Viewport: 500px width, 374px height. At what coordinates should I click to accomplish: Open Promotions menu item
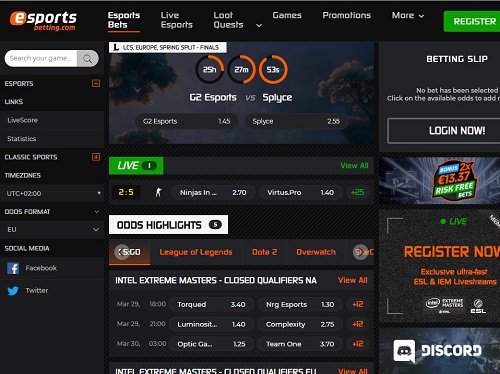[347, 15]
